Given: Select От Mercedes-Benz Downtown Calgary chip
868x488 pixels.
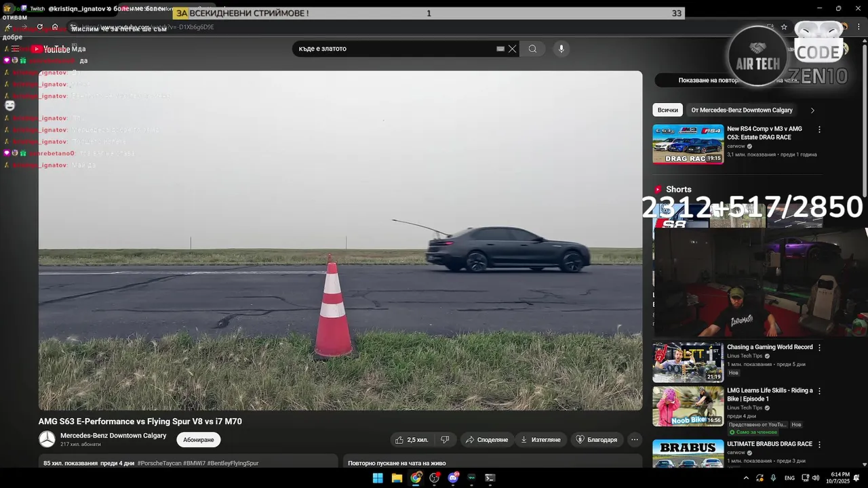Looking at the screenshot, I should tap(742, 110).
